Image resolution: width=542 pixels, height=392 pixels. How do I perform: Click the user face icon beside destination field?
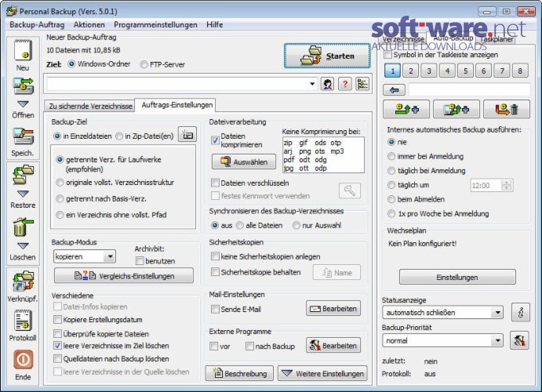[327, 84]
